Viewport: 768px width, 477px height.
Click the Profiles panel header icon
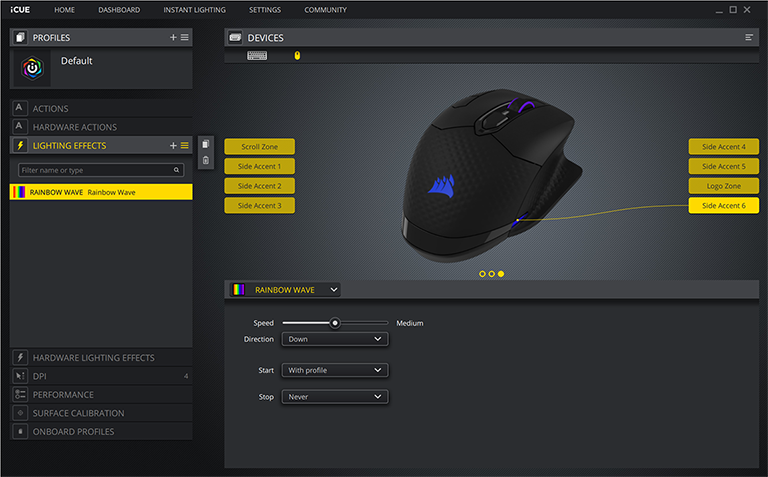pos(20,37)
